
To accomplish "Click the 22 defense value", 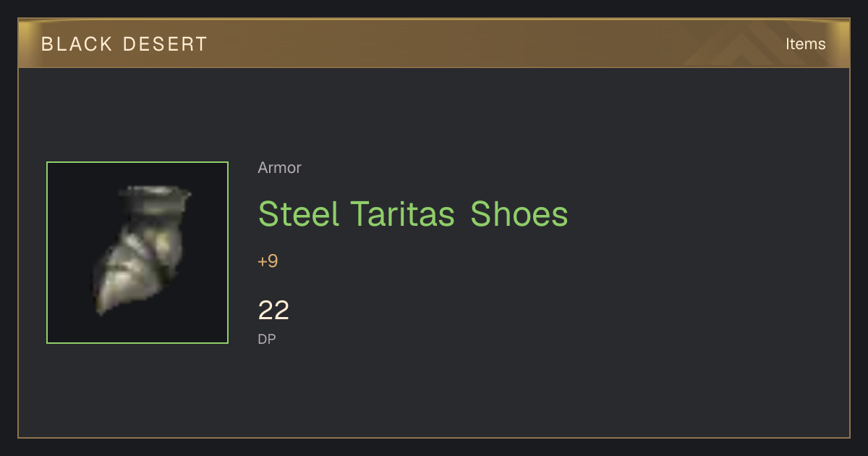I will pos(273,311).
